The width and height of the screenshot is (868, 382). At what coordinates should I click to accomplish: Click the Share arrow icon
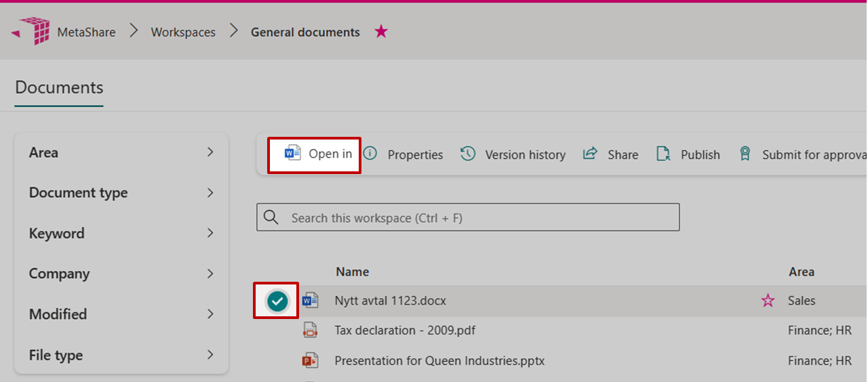click(x=590, y=154)
